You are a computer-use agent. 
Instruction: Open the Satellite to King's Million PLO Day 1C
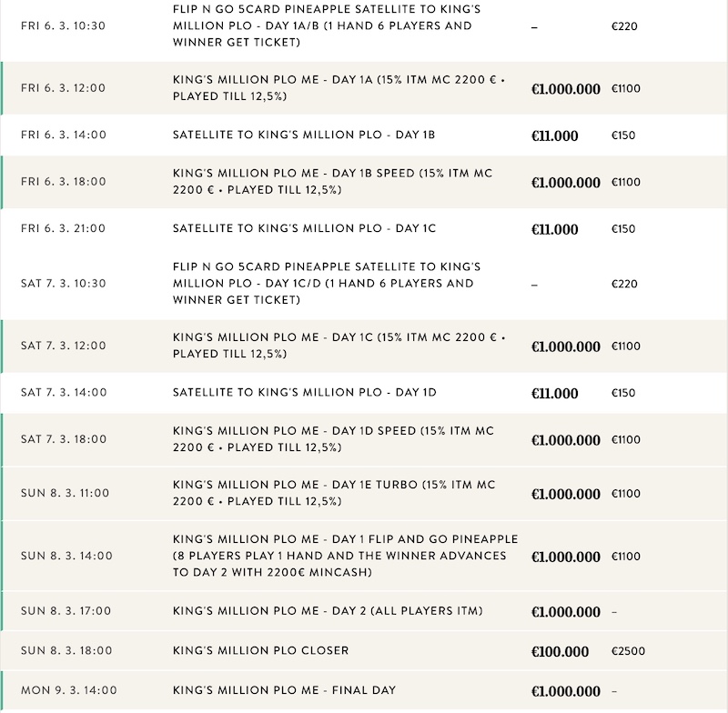(x=304, y=228)
